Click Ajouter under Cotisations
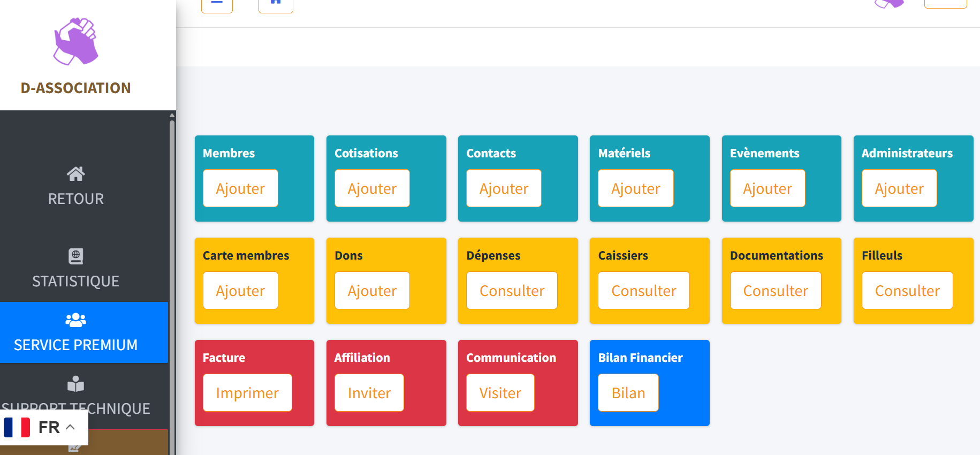980x455 pixels. click(x=372, y=188)
